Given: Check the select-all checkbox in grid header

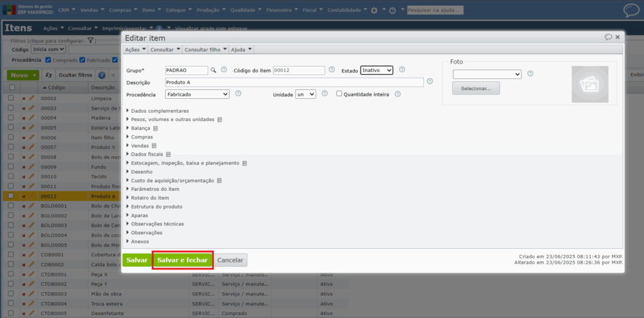Looking at the screenshot, I should coord(13,87).
